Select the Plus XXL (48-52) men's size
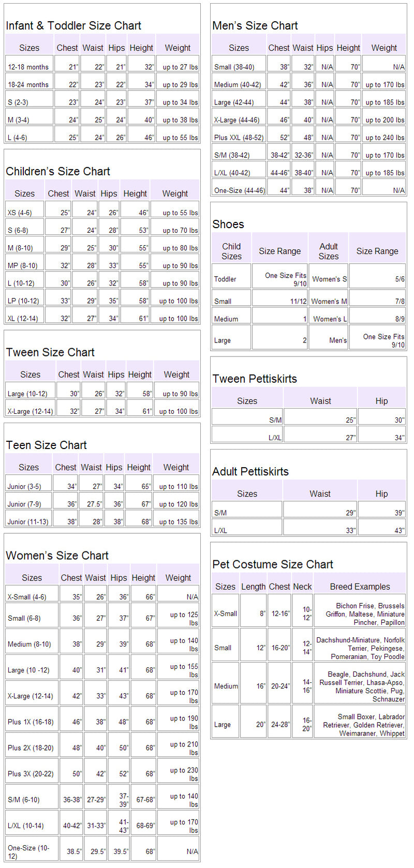This screenshot has width=414, height=868. pyautogui.click(x=239, y=137)
